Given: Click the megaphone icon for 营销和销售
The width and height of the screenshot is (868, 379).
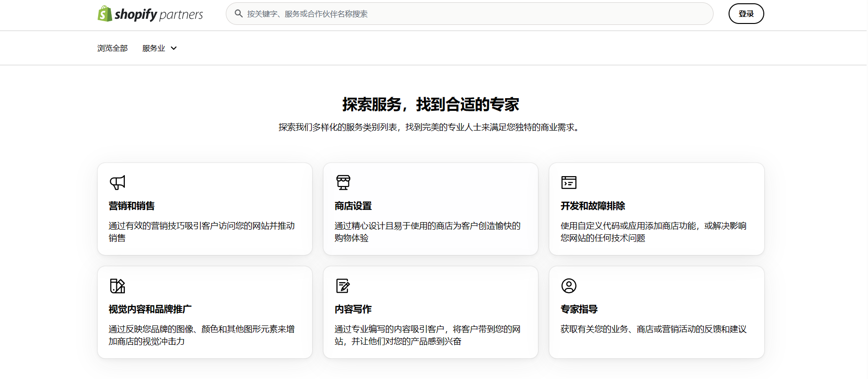Looking at the screenshot, I should [x=117, y=182].
